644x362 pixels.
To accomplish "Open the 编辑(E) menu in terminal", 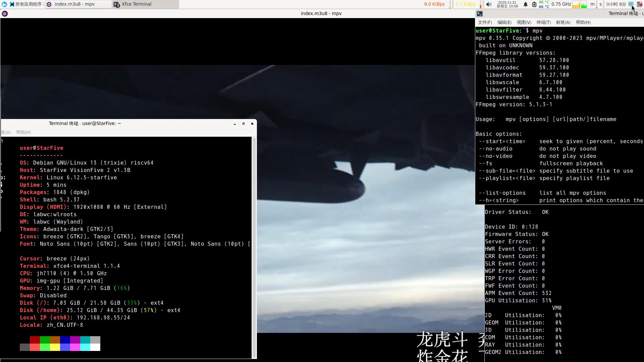I will (x=504, y=22).
